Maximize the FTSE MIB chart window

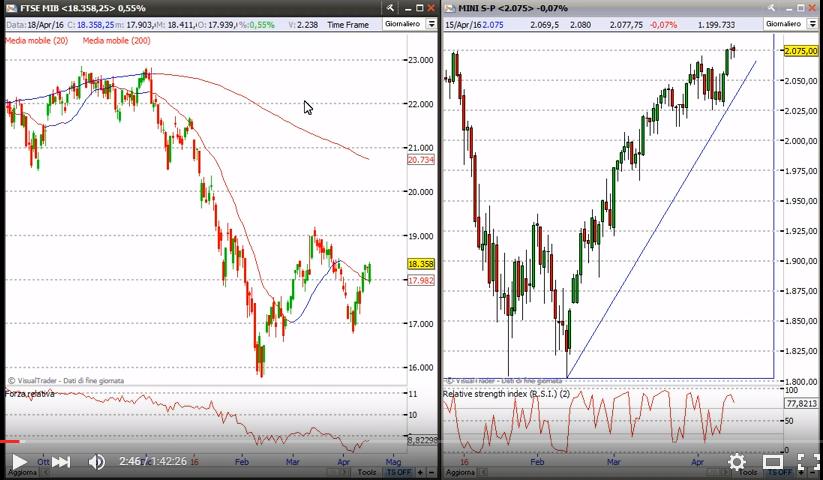[x=419, y=8]
